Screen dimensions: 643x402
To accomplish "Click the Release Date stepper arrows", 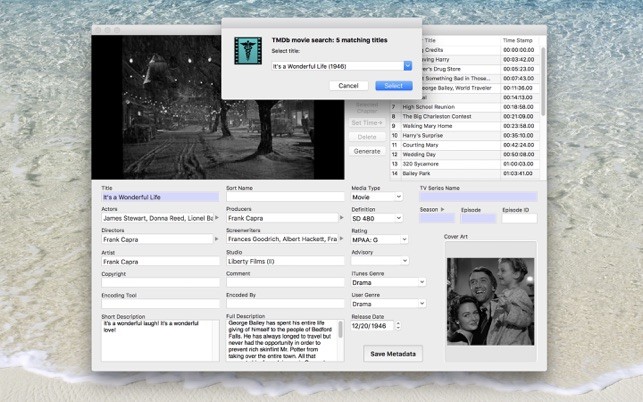I will tap(398, 325).
